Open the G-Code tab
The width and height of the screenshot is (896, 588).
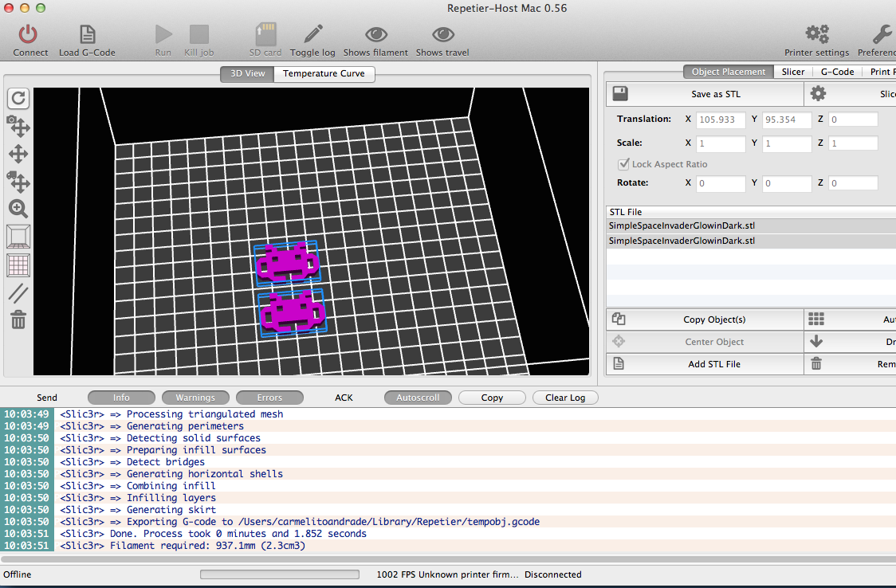[x=837, y=72]
